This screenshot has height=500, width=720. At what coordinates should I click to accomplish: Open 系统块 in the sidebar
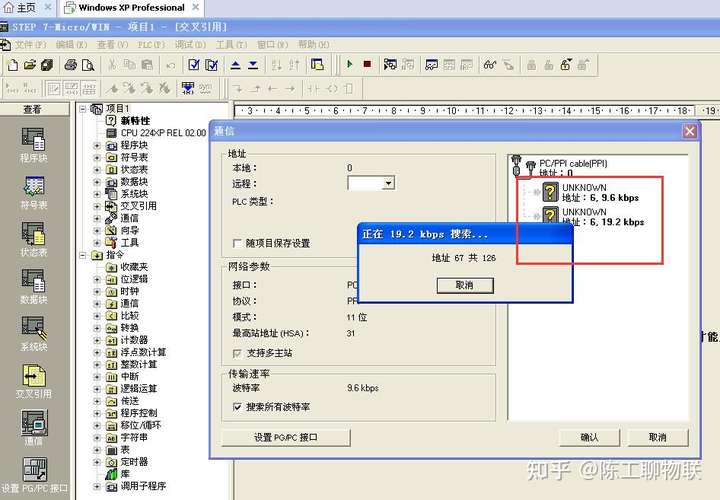click(34, 334)
